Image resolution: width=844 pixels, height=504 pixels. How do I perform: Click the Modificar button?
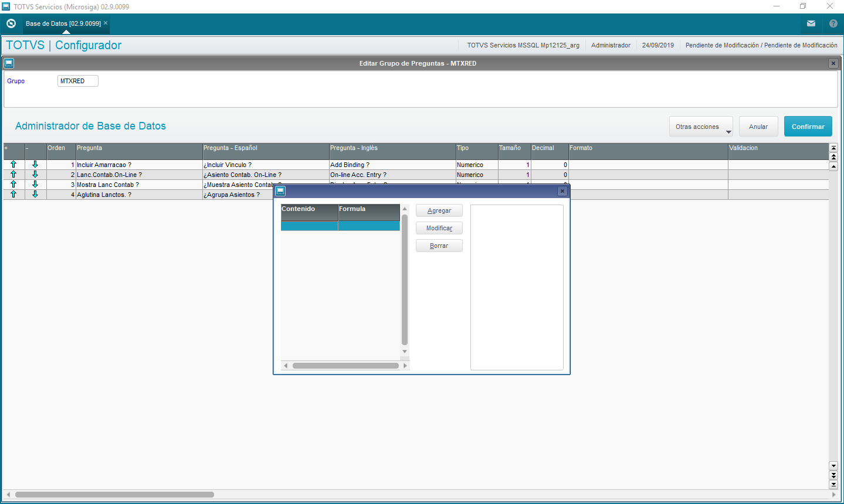click(439, 228)
